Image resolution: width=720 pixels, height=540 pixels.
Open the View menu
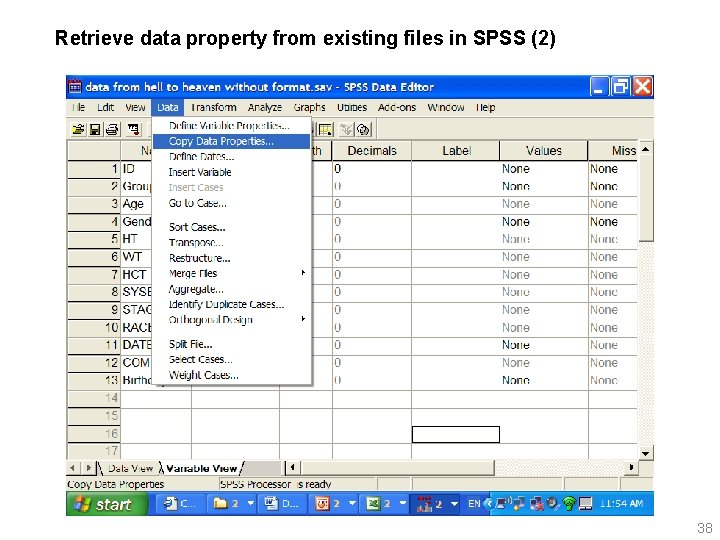135,107
